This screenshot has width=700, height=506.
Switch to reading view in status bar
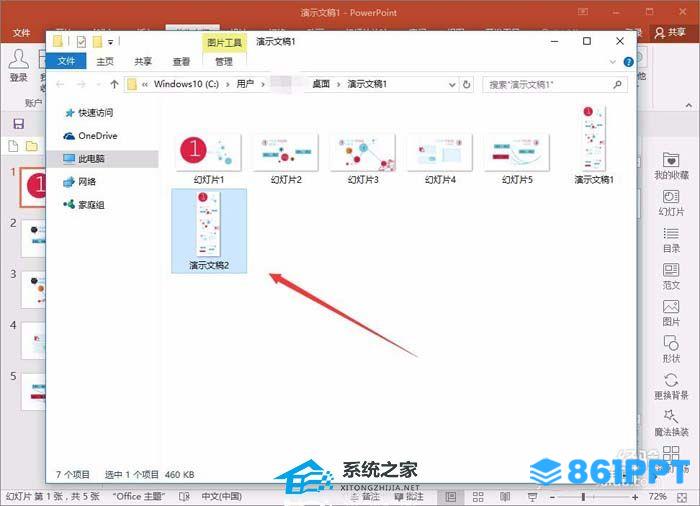(x=505, y=497)
